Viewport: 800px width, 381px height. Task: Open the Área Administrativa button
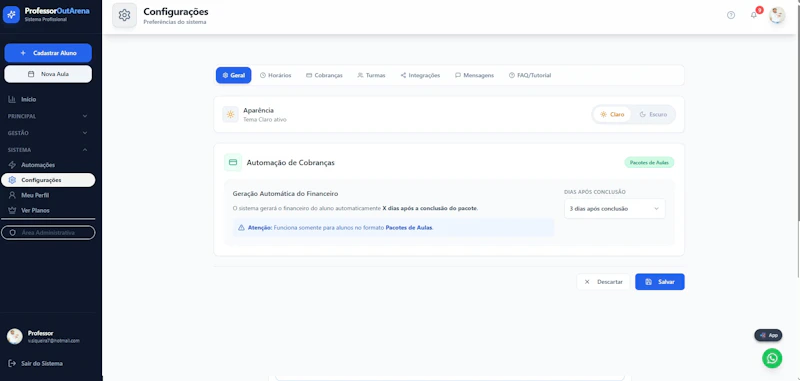coord(48,233)
